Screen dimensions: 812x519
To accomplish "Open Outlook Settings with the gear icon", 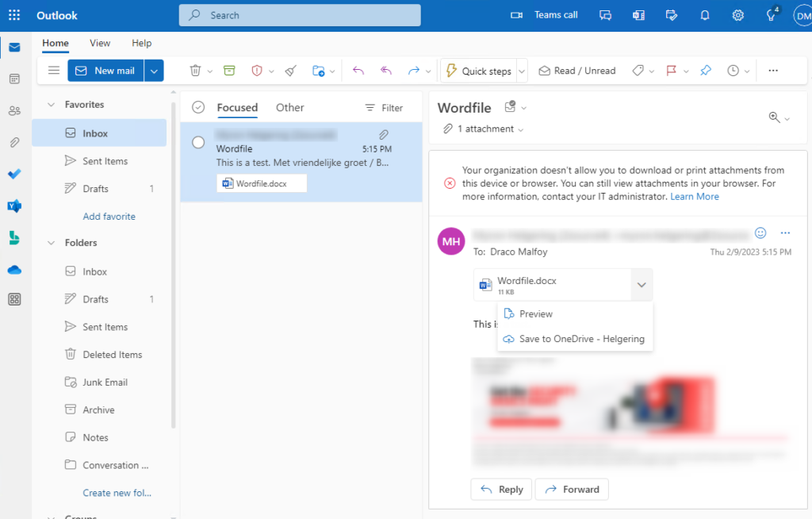I will click(737, 15).
